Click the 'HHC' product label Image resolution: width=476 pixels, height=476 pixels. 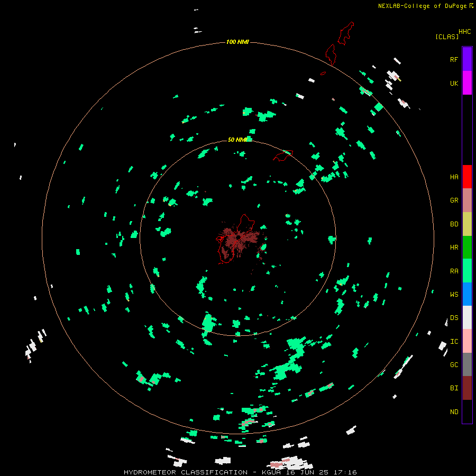(x=464, y=32)
